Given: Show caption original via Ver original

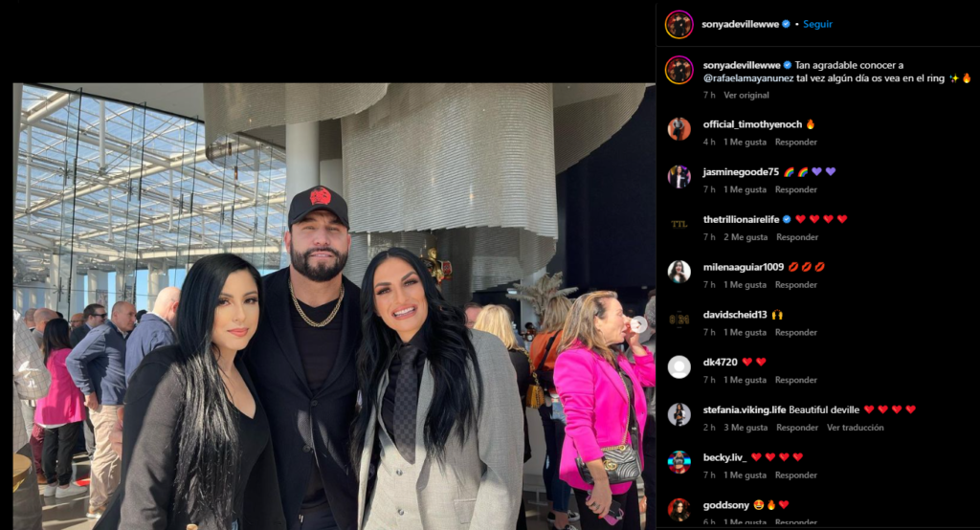Looking at the screenshot, I should tap(746, 95).
